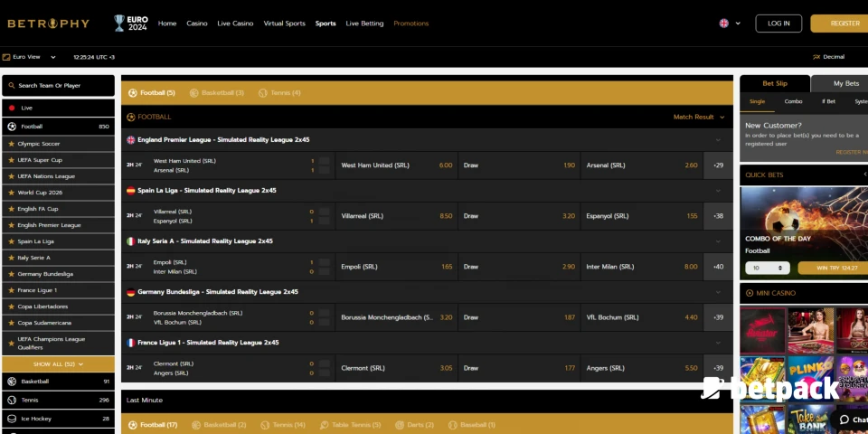Screen dimensions: 868x434
Task: Open the Live Betting menu item
Action: (364, 24)
